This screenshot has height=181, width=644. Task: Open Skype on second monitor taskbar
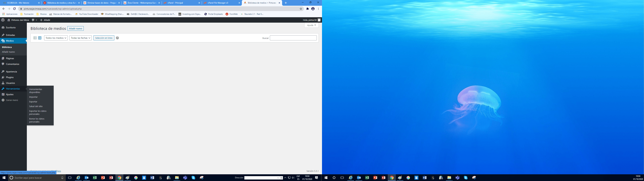466,178
